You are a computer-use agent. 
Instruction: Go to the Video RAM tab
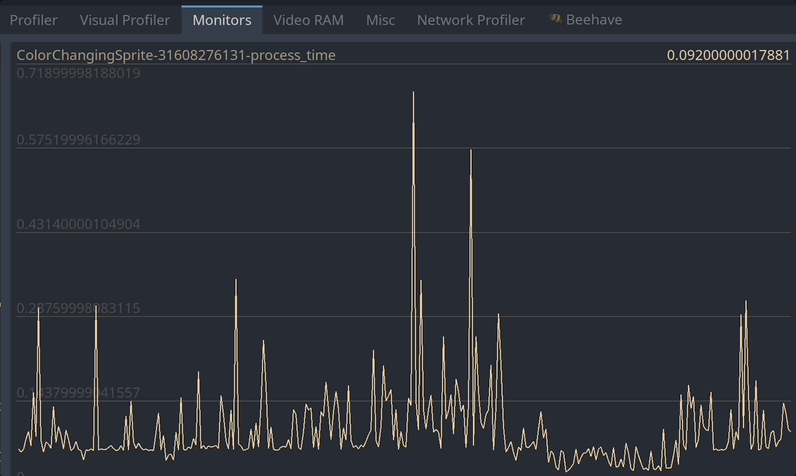[308, 20]
